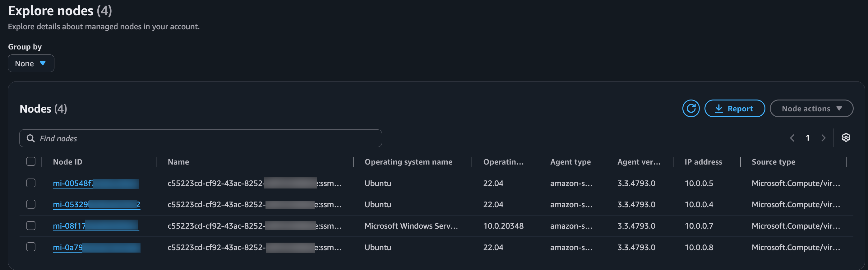Click truncated Operatin... version column header
Viewport: 868px width, 270px height.
point(503,162)
